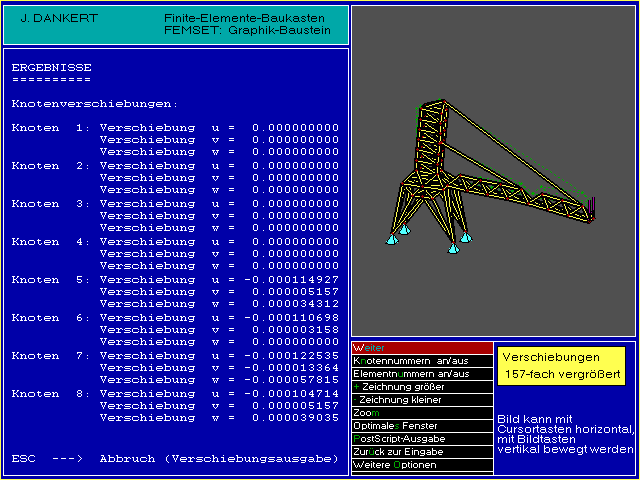The image size is (640, 480).
Task: Toggle Elementnummern an/aus
Action: (x=422, y=373)
